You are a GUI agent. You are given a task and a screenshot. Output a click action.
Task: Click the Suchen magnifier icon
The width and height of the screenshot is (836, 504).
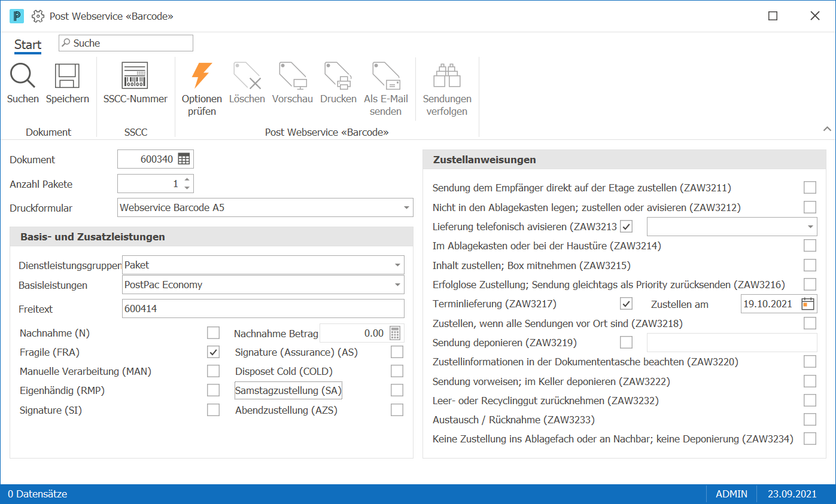pos(23,76)
